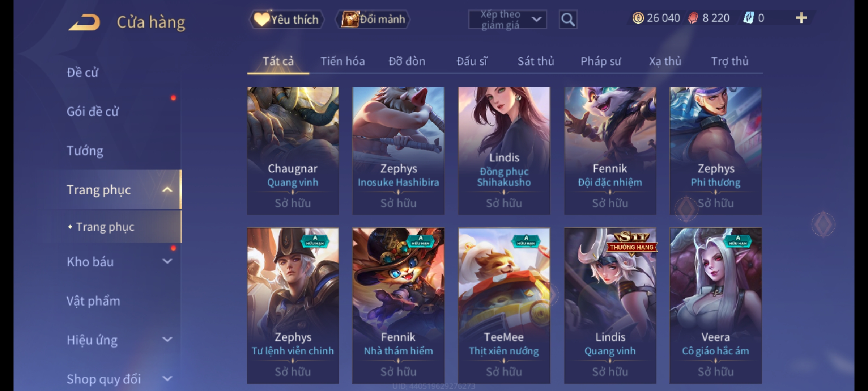Open the Tướng sidebar menu
This screenshot has height=391, width=868.
point(85,151)
